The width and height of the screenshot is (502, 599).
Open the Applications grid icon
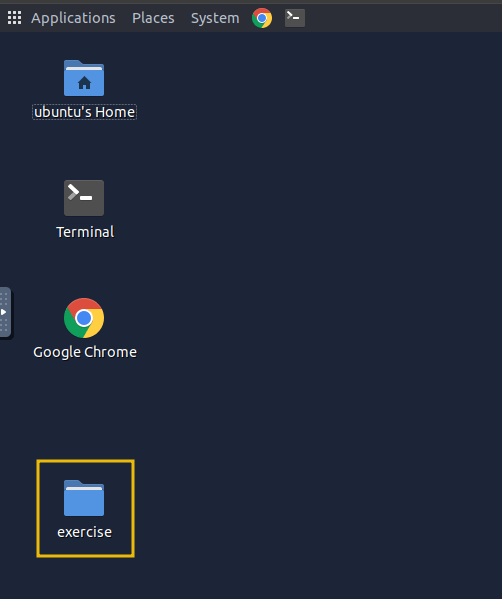coord(15,18)
